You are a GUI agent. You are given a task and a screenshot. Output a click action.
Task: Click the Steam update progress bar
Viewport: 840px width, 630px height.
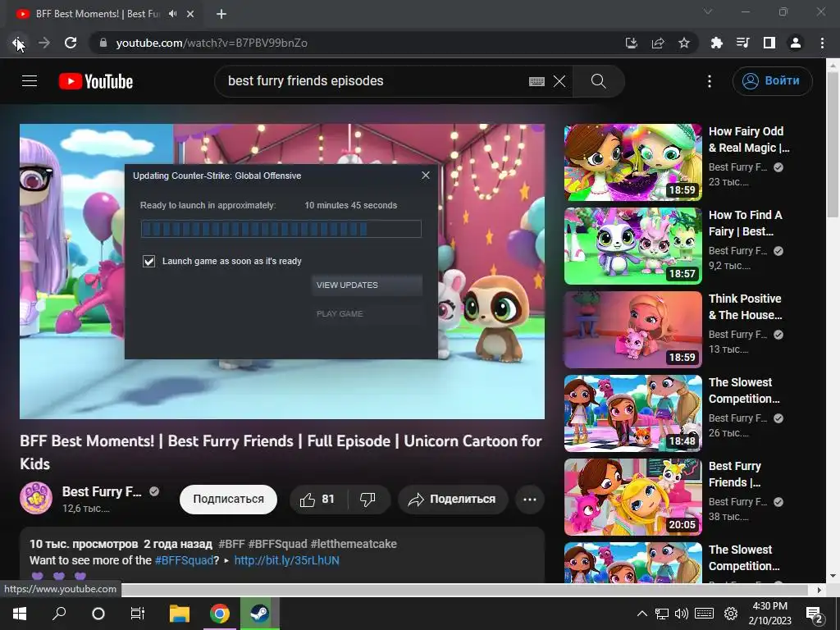(281, 229)
